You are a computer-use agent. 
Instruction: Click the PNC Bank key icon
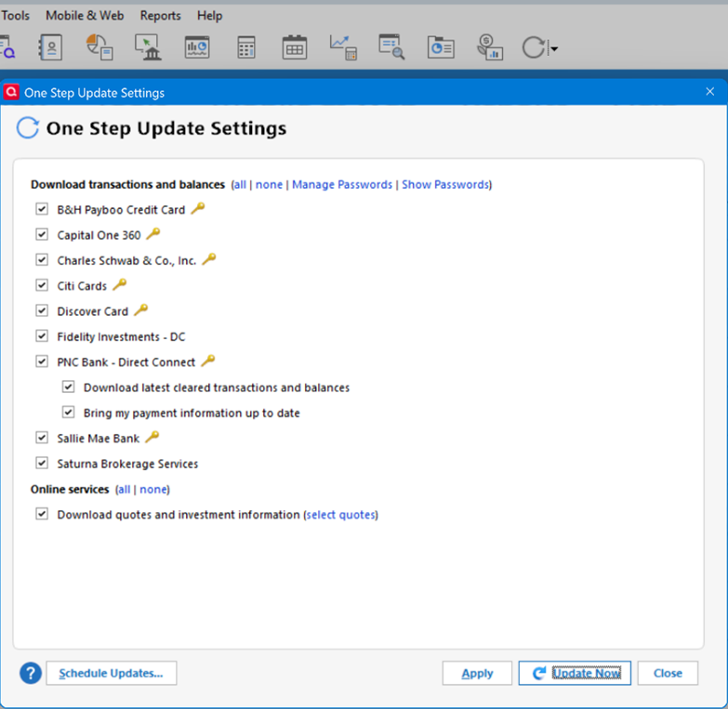click(208, 360)
